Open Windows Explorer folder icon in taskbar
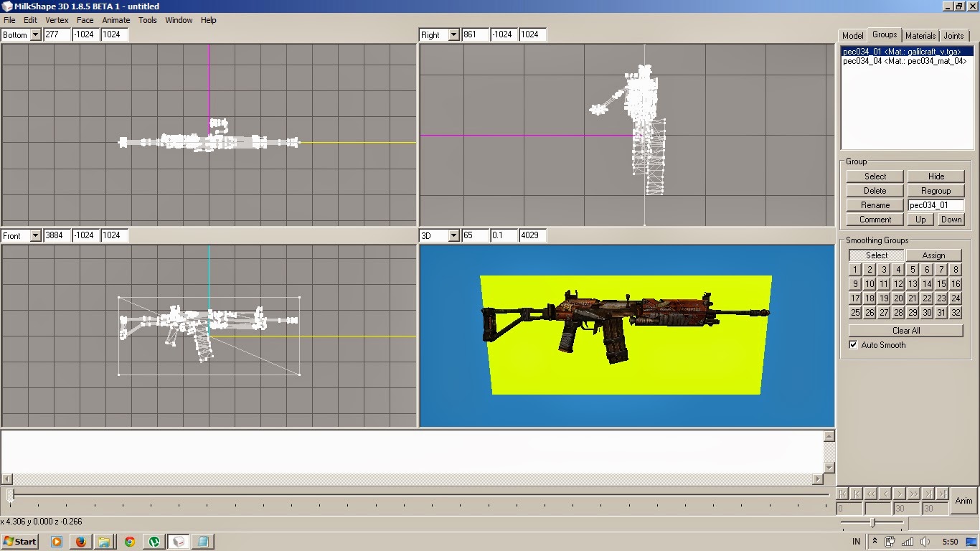The height and width of the screenshot is (551, 980). 104,542
